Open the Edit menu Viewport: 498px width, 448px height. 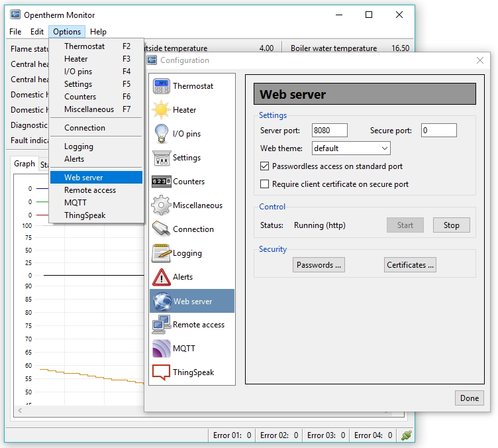37,32
